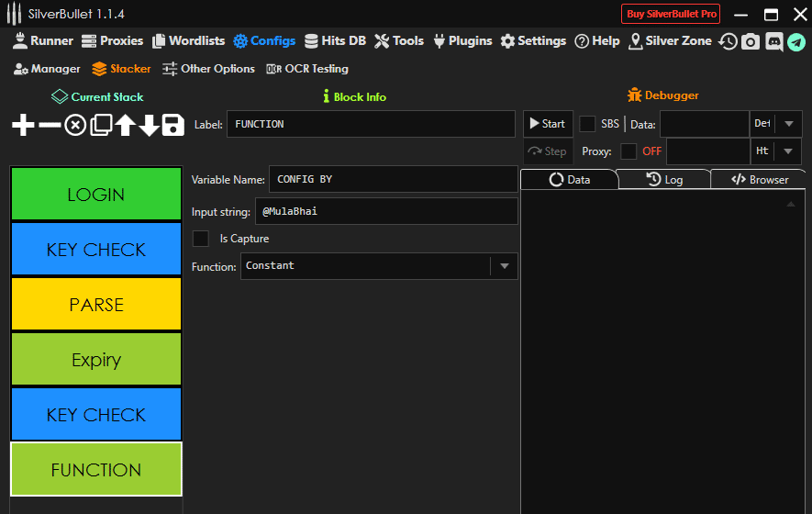Image resolution: width=812 pixels, height=514 pixels.
Task: Click Buy SilverBullet Pro button
Action: (x=671, y=14)
